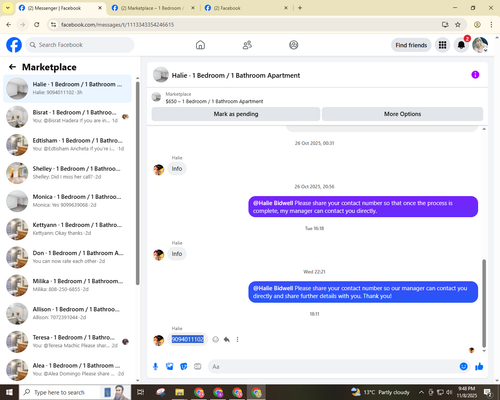Screen dimensions: 500x400
Task: Click the message input field Aa
Action: tap(333, 367)
